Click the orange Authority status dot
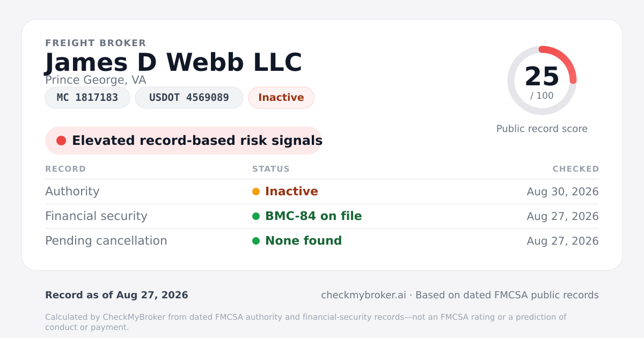The image size is (644, 338). 256,192
